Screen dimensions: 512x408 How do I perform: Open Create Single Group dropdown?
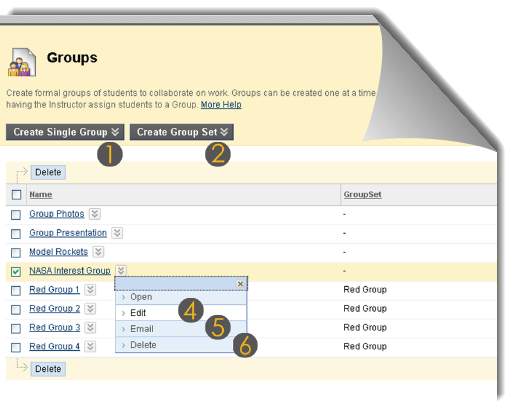click(x=65, y=132)
